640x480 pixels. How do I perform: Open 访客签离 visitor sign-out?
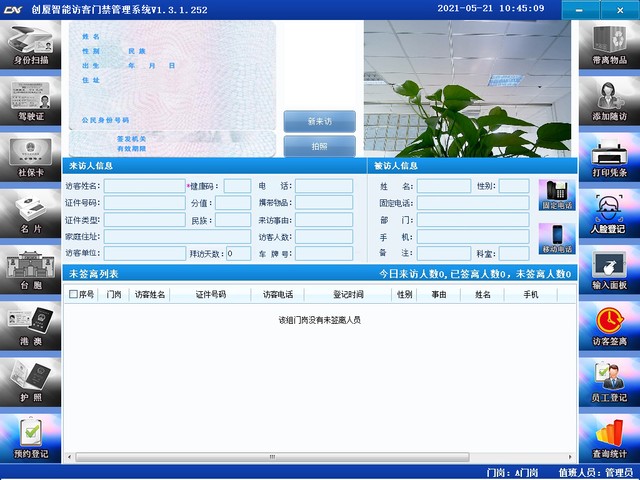(x=608, y=324)
